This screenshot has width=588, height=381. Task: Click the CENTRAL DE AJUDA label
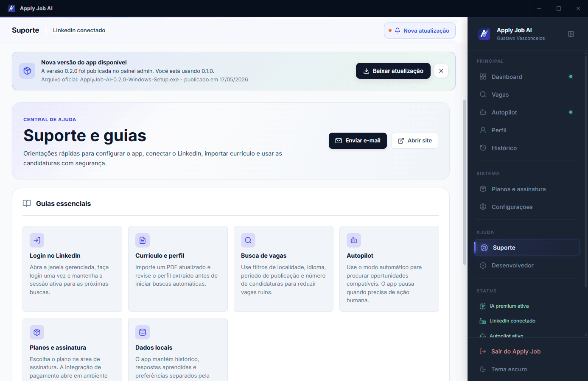pyautogui.click(x=50, y=120)
